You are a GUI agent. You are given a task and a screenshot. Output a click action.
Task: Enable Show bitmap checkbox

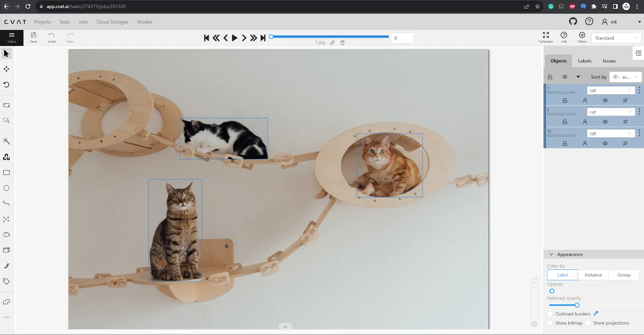pos(550,323)
